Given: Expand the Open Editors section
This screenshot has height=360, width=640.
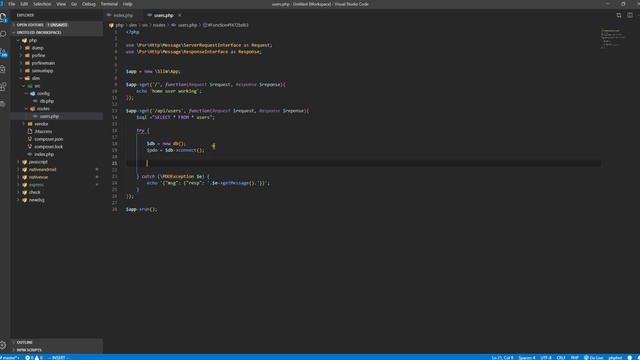Looking at the screenshot, I should (x=57, y=25).
